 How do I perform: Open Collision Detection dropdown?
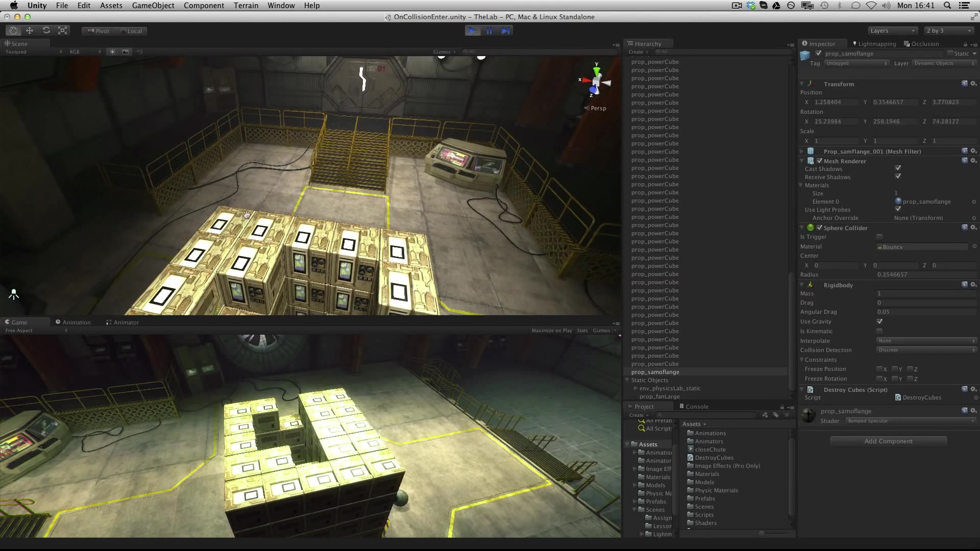pos(926,350)
